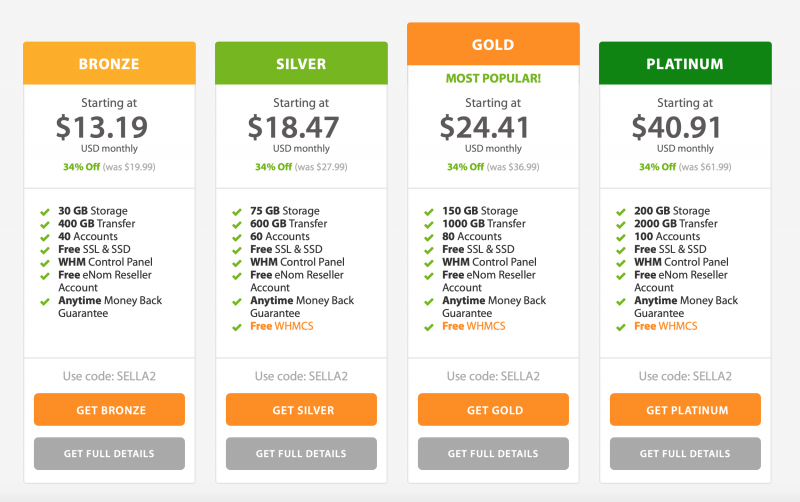Image resolution: width=800 pixels, height=502 pixels.
Task: Select the PLATINUM plan header
Action: (x=685, y=64)
